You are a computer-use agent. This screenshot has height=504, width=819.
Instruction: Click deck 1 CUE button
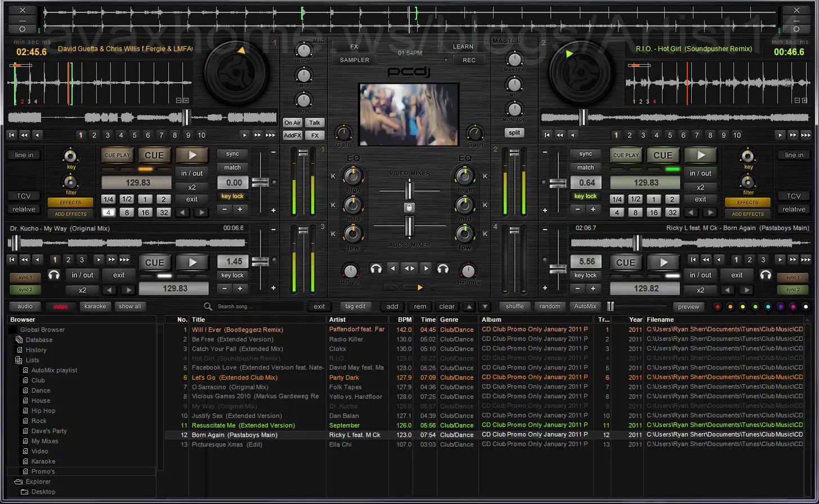click(x=154, y=155)
